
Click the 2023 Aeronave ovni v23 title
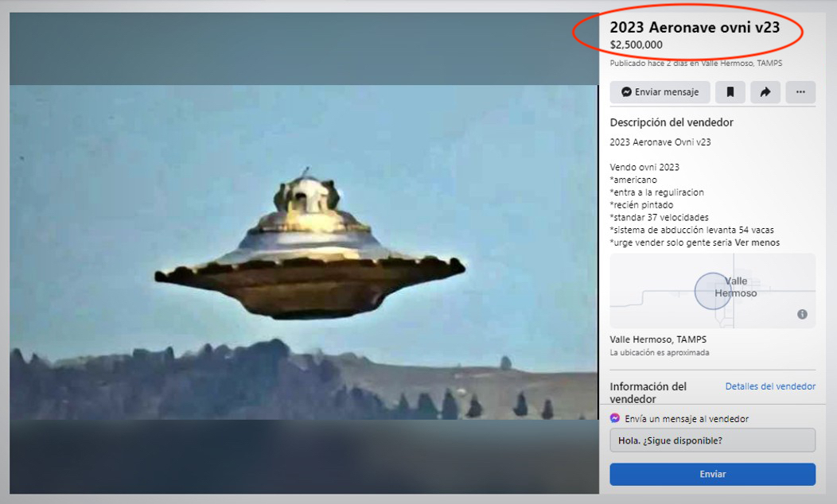coord(695,27)
